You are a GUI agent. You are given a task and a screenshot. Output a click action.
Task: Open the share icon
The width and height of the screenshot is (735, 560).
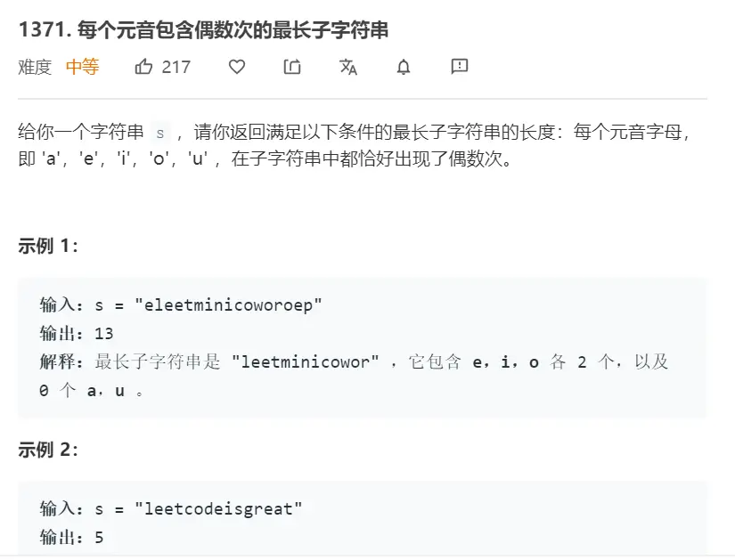[292, 67]
